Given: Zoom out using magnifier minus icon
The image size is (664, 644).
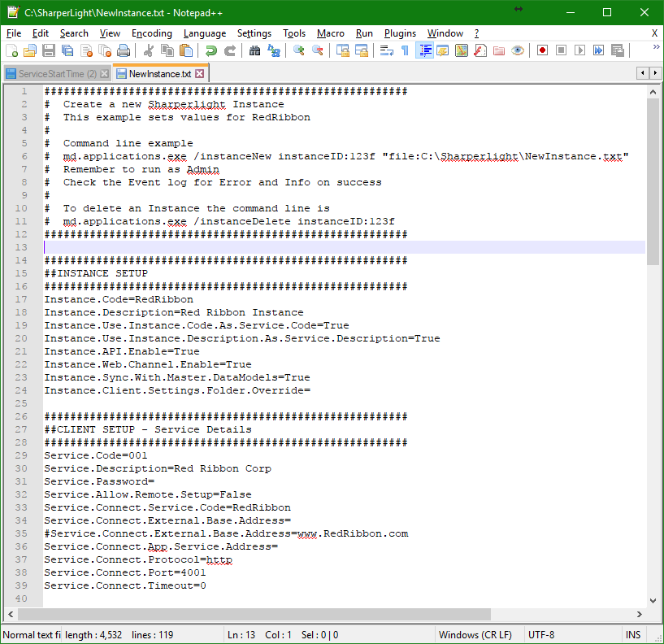Looking at the screenshot, I should [317, 50].
